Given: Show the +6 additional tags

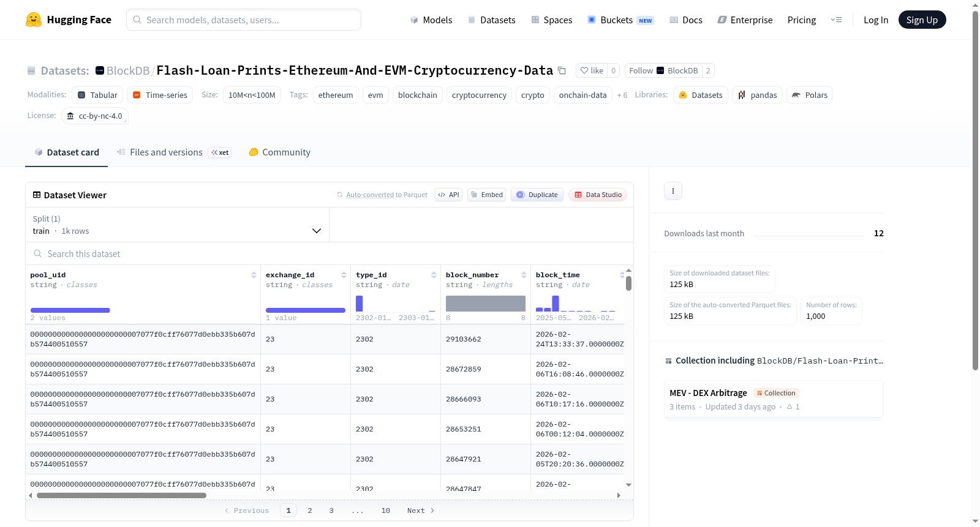Looking at the screenshot, I should coord(622,95).
